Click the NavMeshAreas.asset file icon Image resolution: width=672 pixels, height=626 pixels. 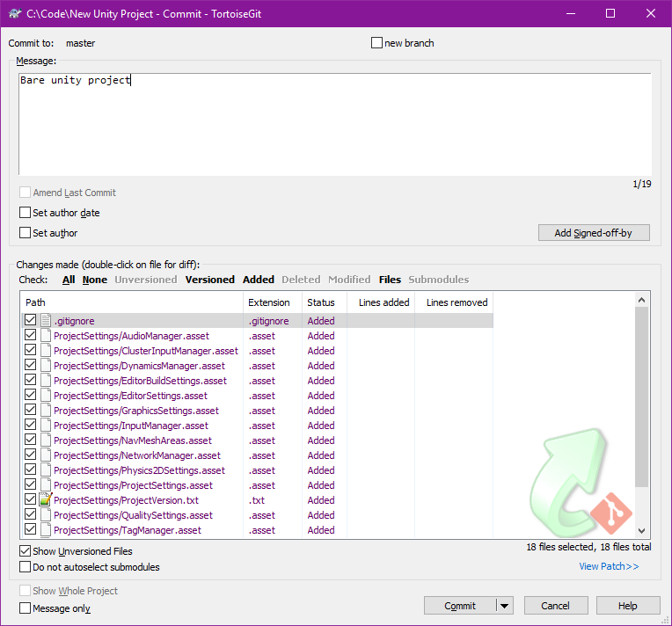(x=46, y=440)
